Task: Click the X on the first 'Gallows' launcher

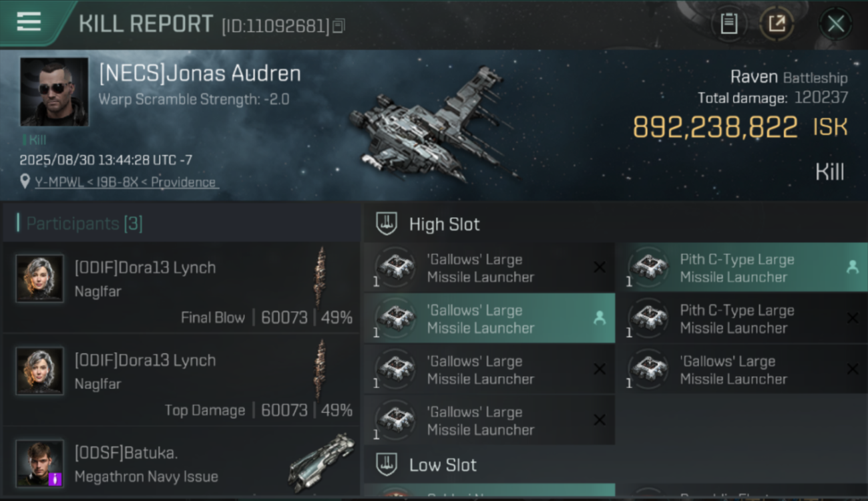Action: (600, 267)
